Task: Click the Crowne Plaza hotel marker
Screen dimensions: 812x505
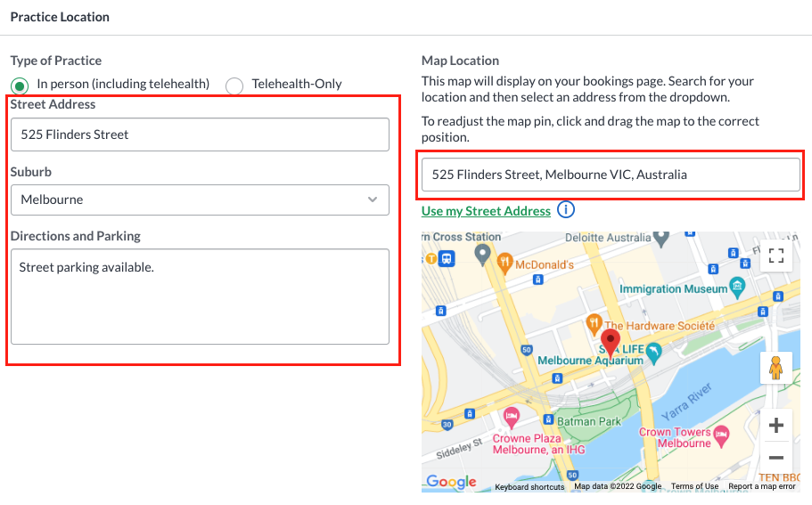Action: (x=511, y=417)
